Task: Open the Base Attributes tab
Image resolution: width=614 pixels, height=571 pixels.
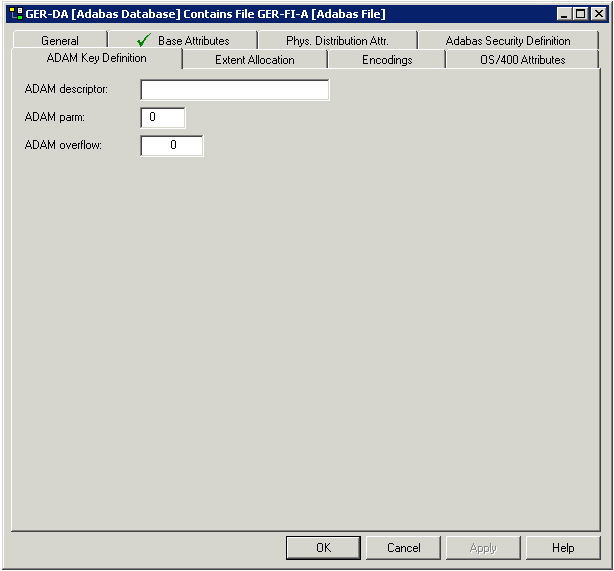Action: (x=192, y=41)
